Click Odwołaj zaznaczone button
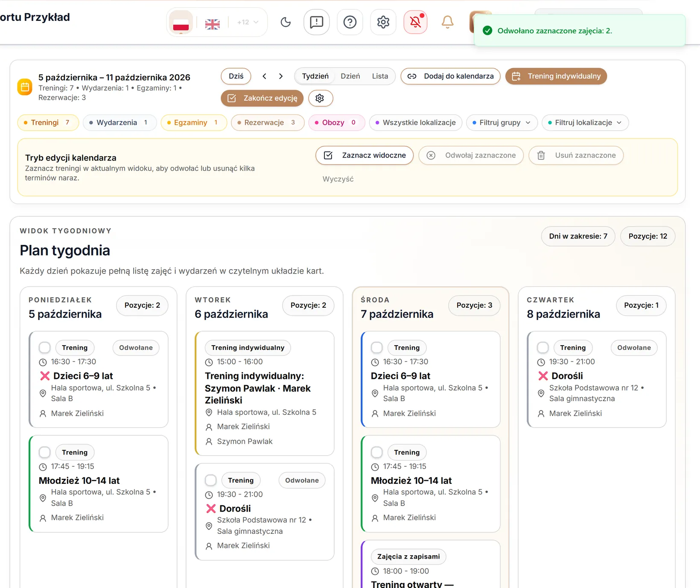 pyautogui.click(x=471, y=155)
